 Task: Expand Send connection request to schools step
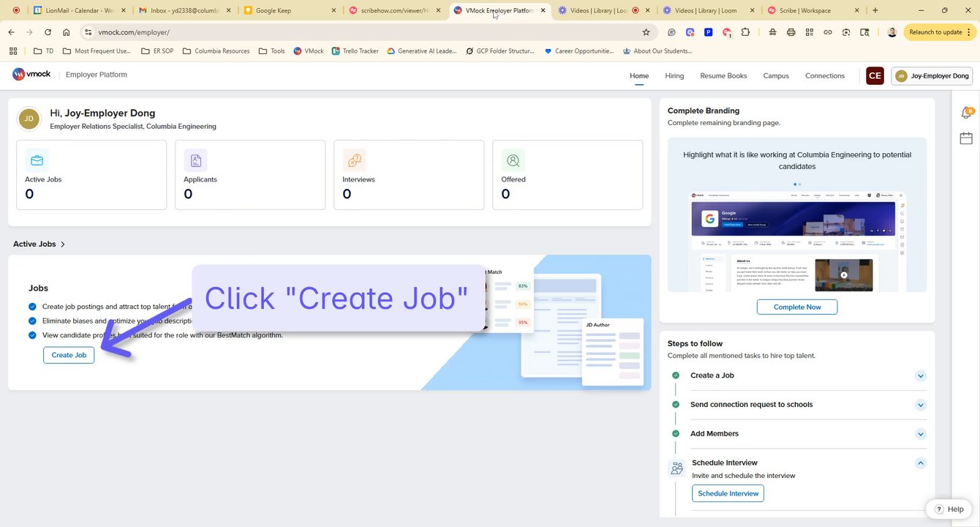921,405
